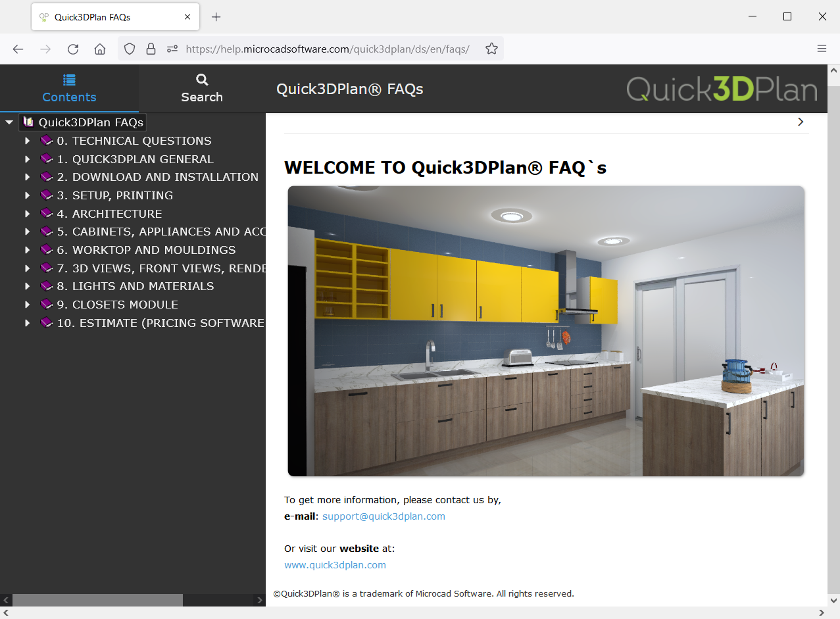
Task: Open the www.quick3dplan.com website link
Action: coord(335,564)
